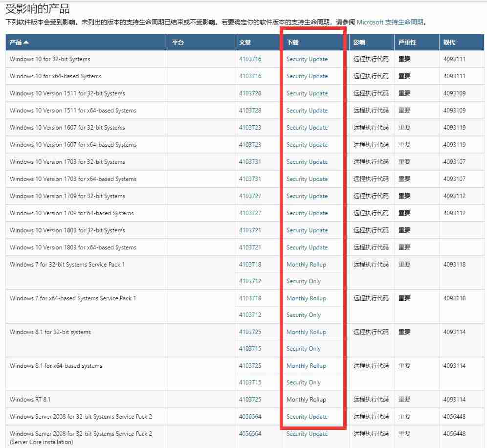Download Monthly Rollup for Windows 7 x64-based
Screen dimensions: 487x448
pos(306,298)
